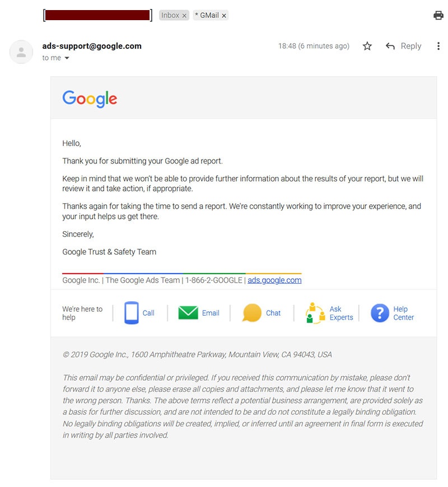
Task: Open the three-dot more options menu
Action: [438, 46]
